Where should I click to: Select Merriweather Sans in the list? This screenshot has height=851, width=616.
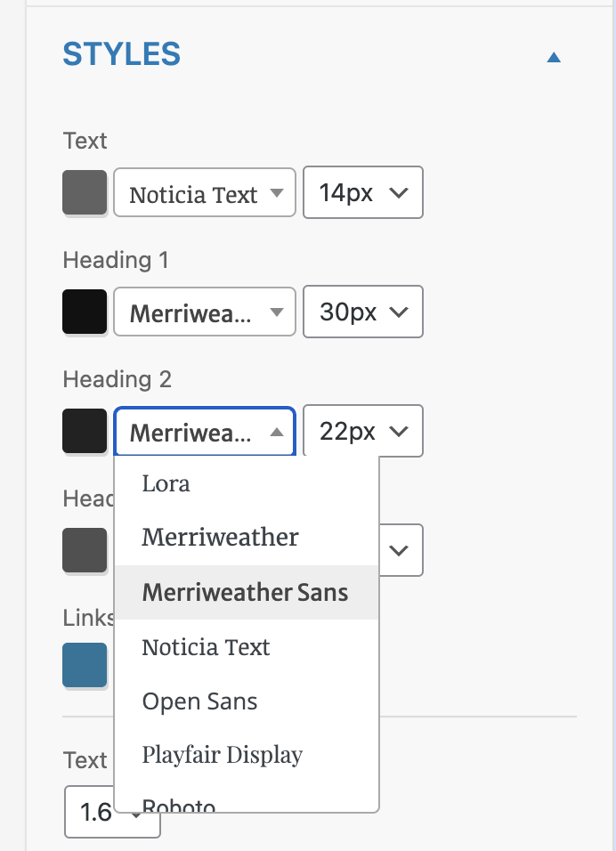245,592
